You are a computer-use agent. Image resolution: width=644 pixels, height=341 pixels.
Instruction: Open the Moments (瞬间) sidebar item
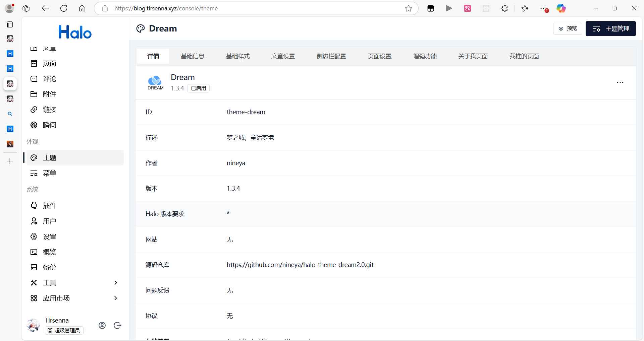49,125
